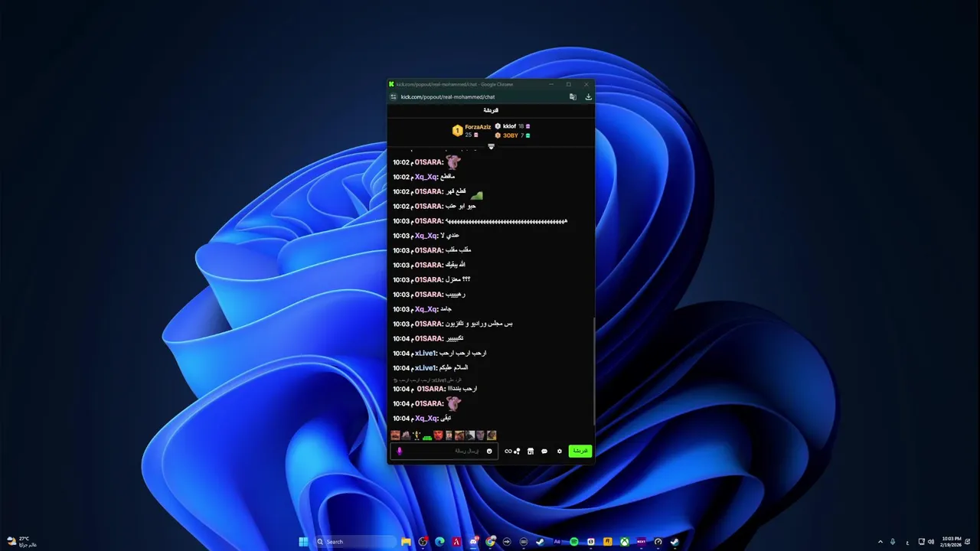
Task: Expand the gift leaderboard chevron
Action: (x=491, y=146)
